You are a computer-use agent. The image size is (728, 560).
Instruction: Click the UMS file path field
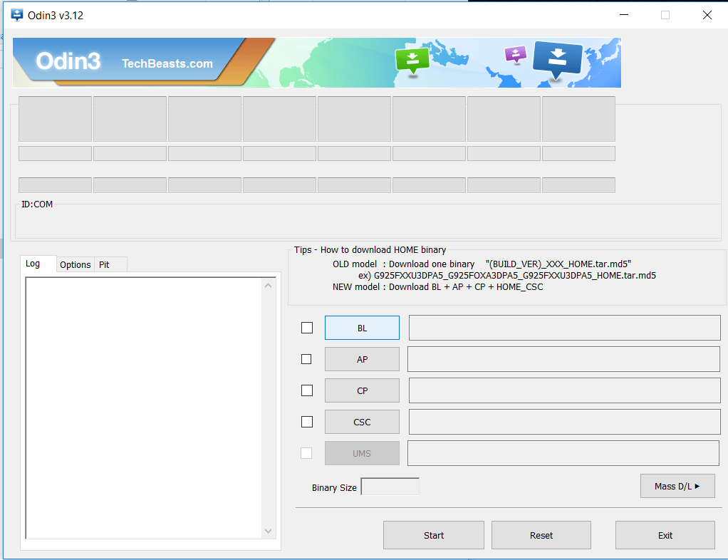[563, 452]
